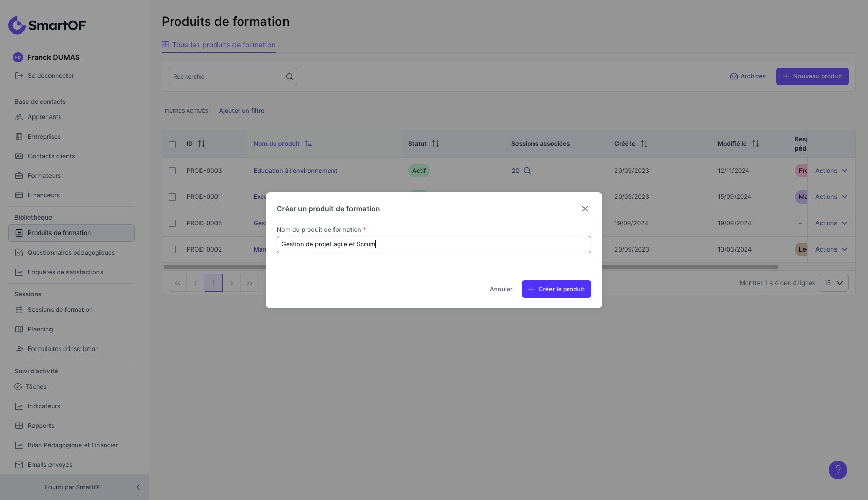Confirm with Créer le produit button
868x500 pixels.
(x=556, y=289)
